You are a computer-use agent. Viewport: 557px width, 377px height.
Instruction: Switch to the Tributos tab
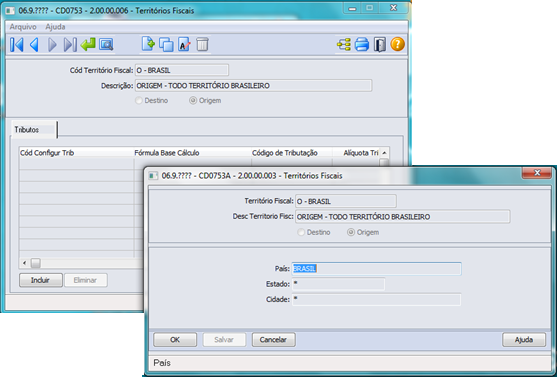(x=34, y=130)
